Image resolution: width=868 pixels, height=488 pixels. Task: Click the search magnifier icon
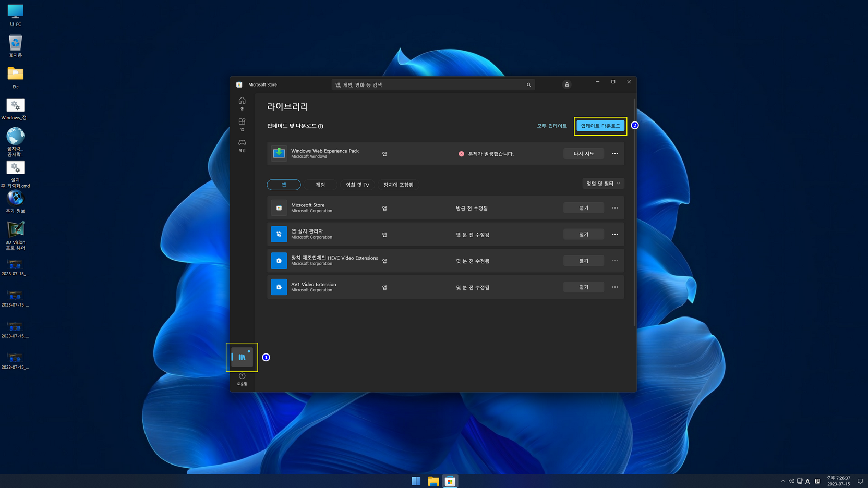[528, 84]
